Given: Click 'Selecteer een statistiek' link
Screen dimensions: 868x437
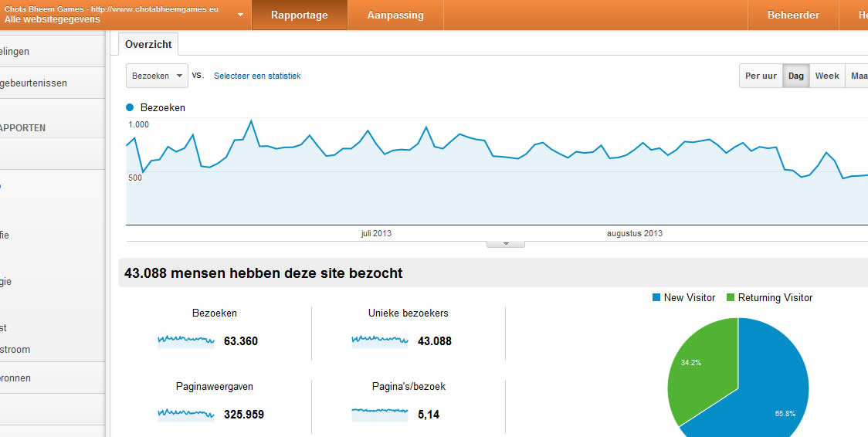Looking at the screenshot, I should pos(257,76).
